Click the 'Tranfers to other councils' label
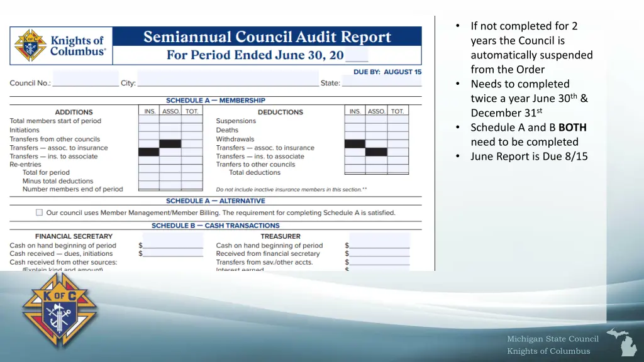 [256, 164]
